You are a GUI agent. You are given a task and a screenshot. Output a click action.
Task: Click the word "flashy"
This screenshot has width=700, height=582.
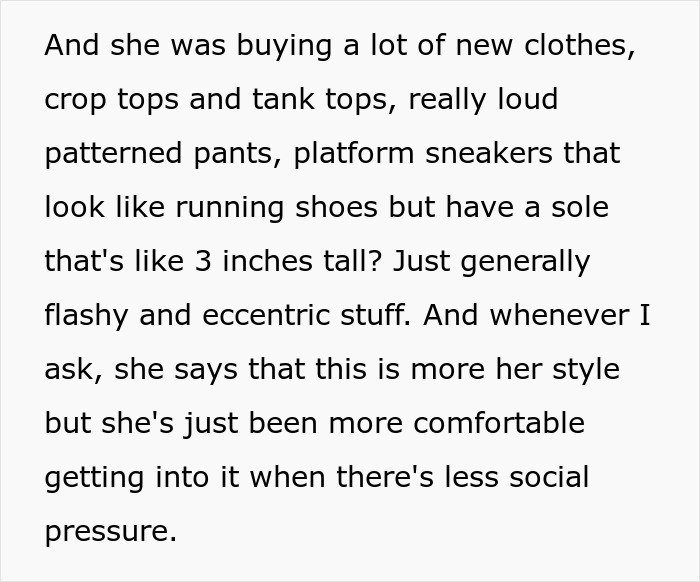coord(88,316)
